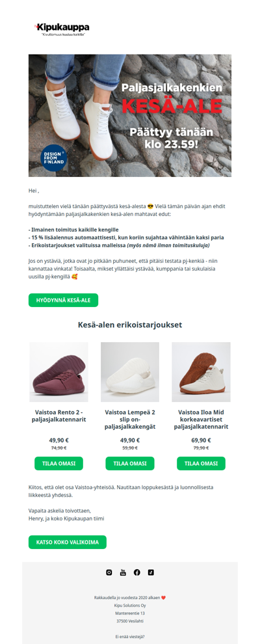Order Vaistoa Rento 2 via TILAA OMASI
The height and width of the screenshot is (644, 260).
58,463
